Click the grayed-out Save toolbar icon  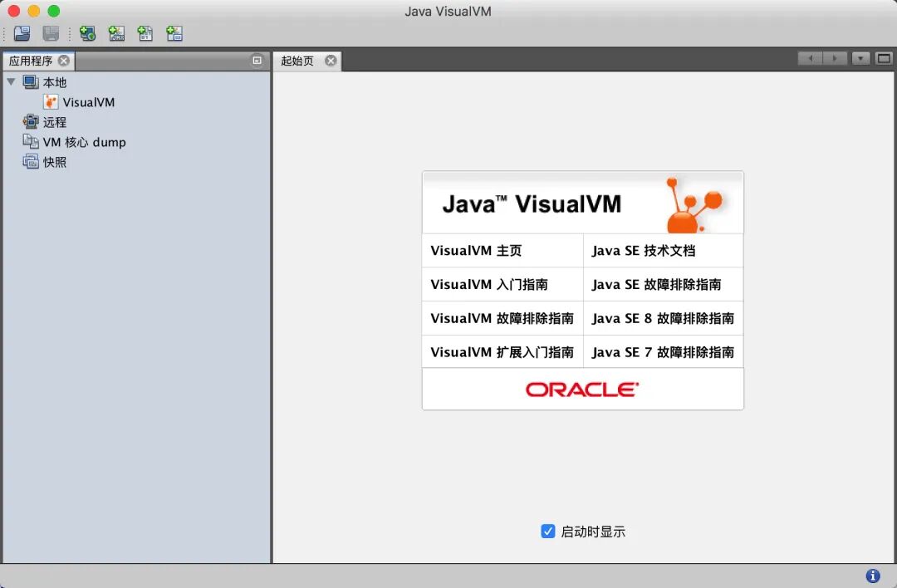[x=51, y=33]
